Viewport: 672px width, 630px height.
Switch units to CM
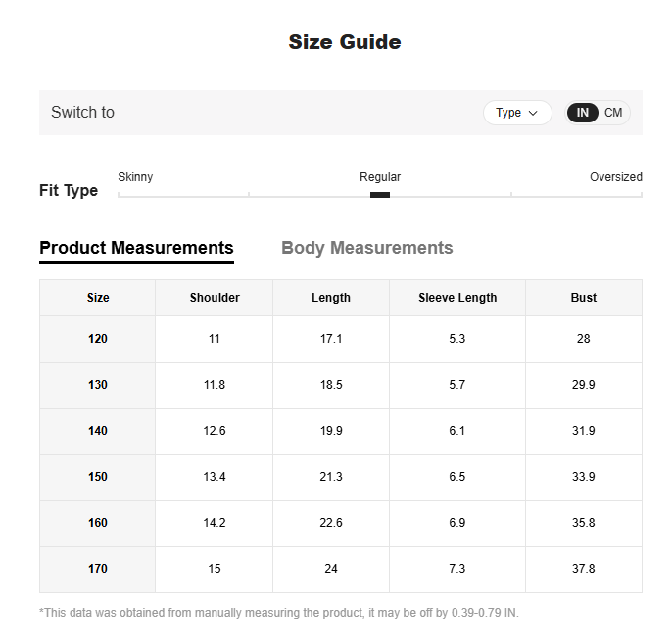pyautogui.click(x=613, y=113)
